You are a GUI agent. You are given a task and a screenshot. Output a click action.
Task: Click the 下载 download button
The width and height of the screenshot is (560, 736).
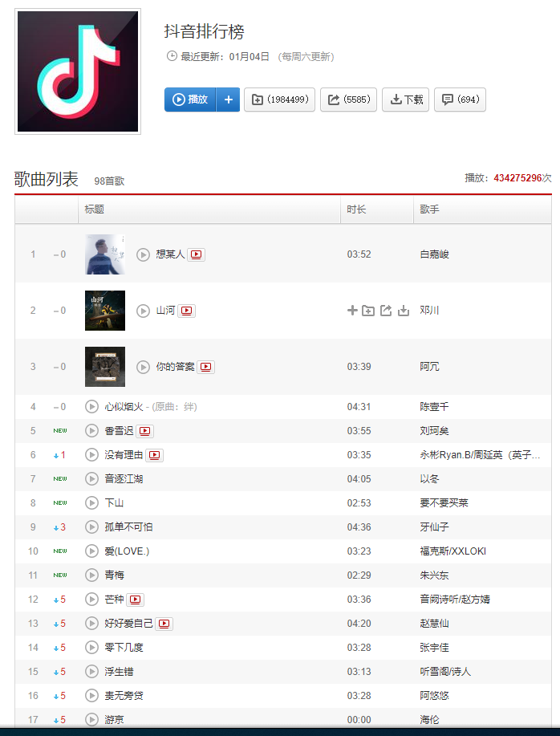(406, 100)
